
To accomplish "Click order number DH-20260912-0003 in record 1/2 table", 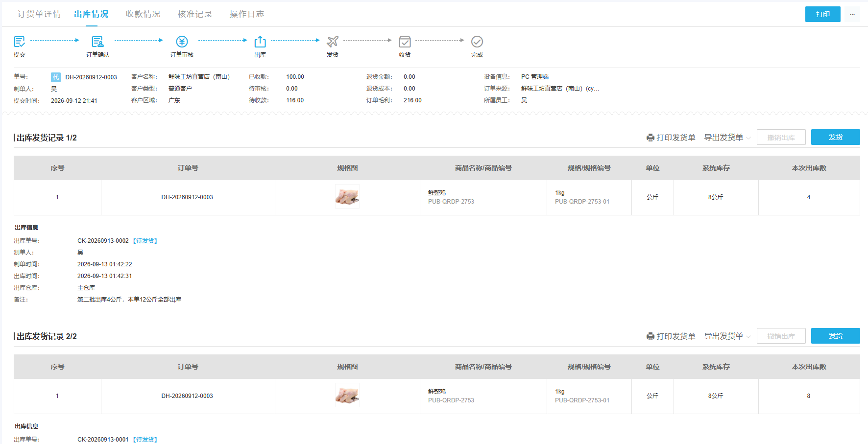I will tap(187, 197).
